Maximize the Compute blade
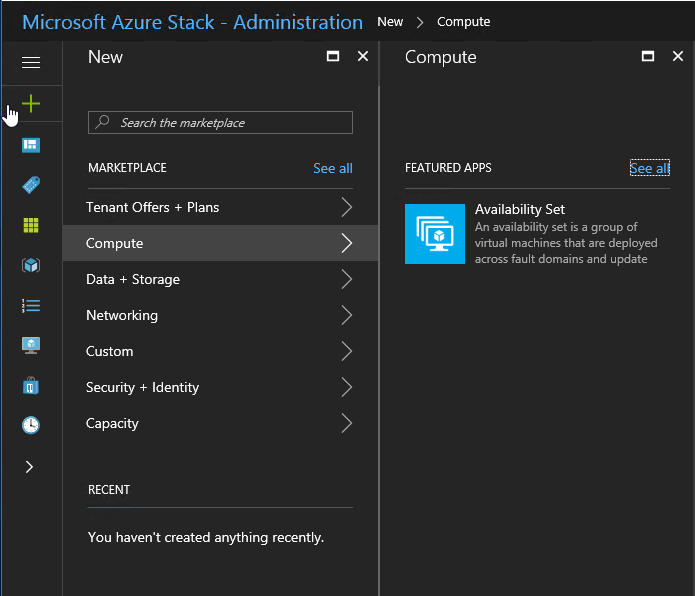 pos(648,56)
